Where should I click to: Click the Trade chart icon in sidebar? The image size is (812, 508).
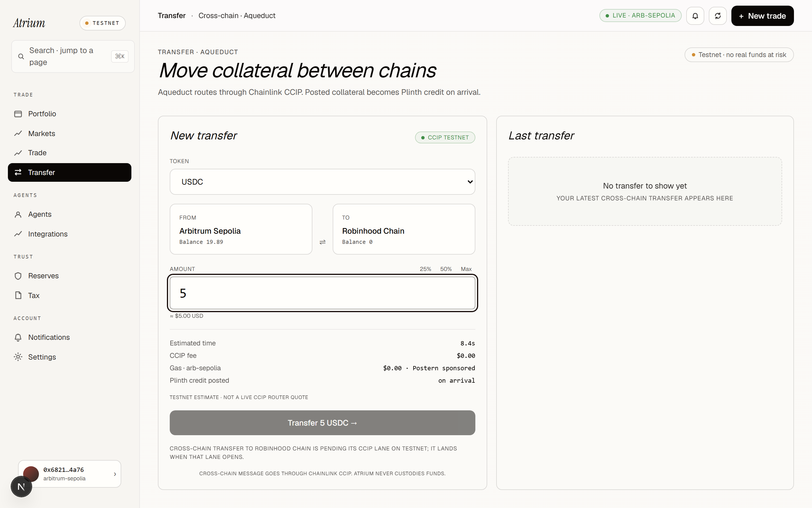point(18,153)
